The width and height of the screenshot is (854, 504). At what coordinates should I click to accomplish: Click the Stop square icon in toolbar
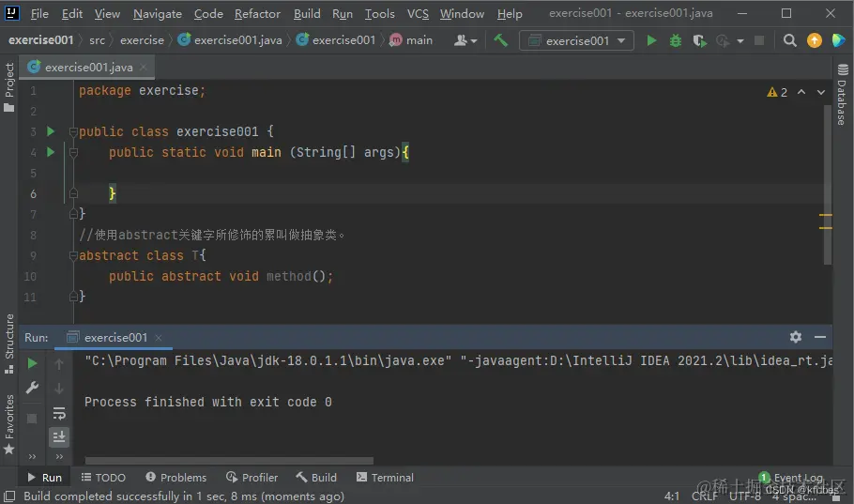pyautogui.click(x=758, y=40)
